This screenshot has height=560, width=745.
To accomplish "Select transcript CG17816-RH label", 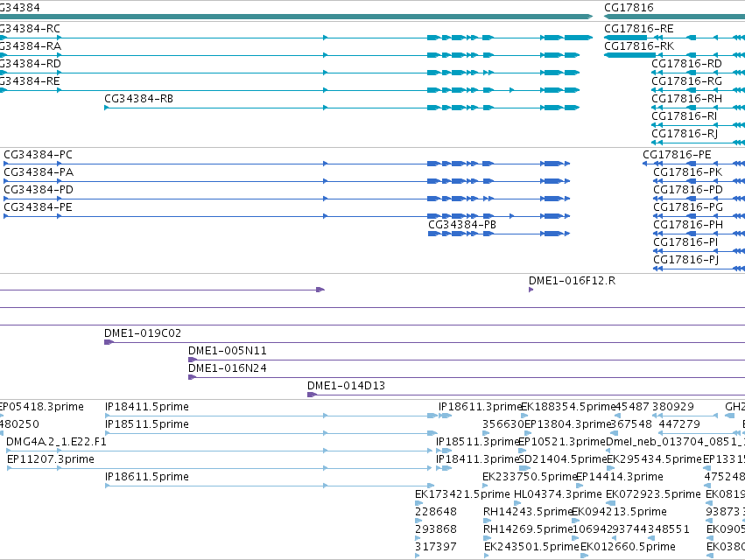I will (x=686, y=99).
